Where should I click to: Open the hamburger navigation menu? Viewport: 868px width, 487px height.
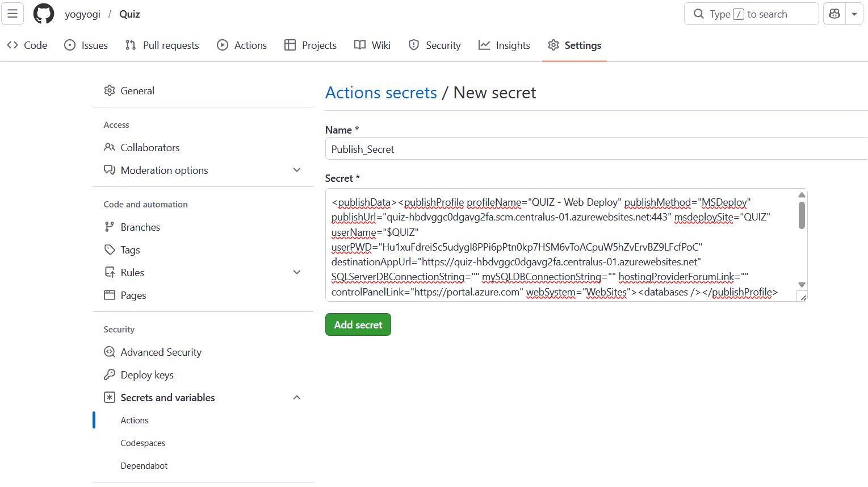12,13
